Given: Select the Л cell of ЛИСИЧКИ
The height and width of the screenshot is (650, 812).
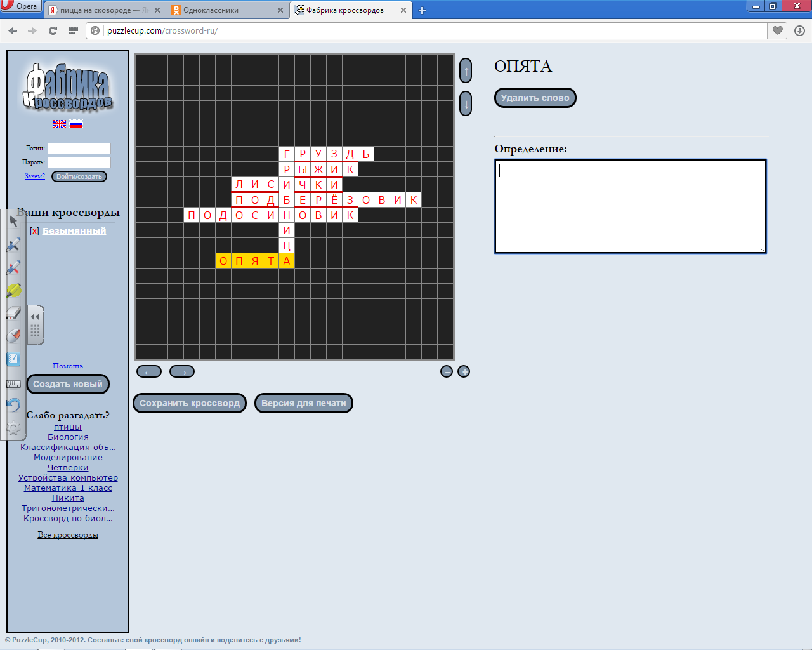Looking at the screenshot, I should click(x=239, y=185).
